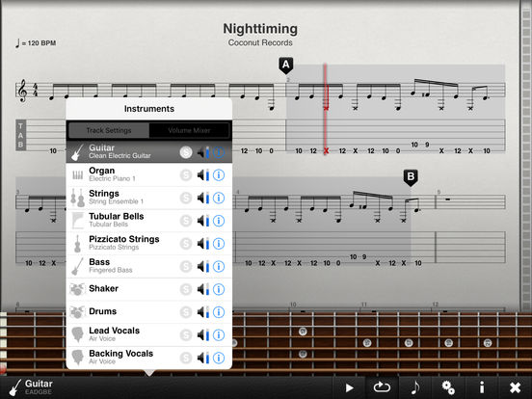Select the Track Settings tab

109,130
